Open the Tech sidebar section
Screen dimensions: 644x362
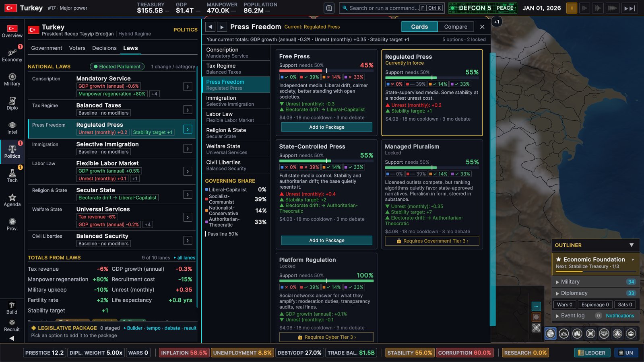(x=12, y=176)
